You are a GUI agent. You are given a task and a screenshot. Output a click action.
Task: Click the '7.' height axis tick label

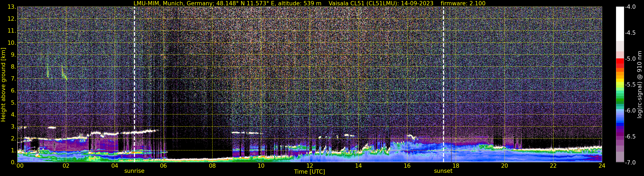pyautogui.click(x=13, y=79)
